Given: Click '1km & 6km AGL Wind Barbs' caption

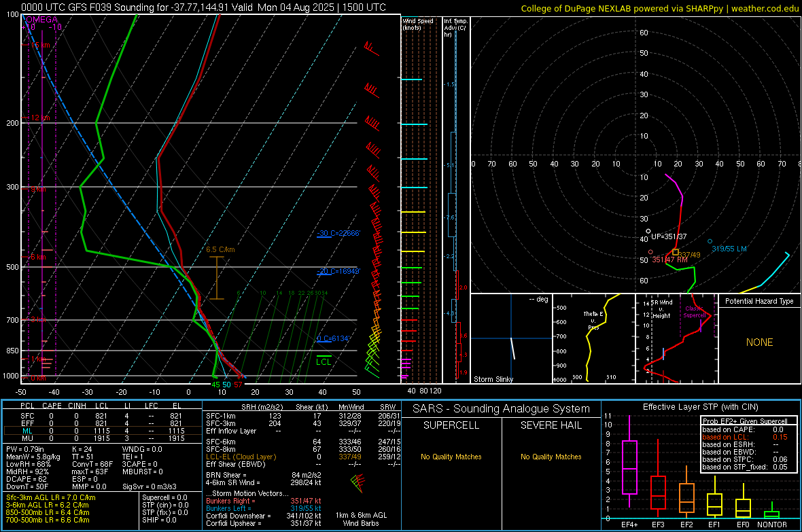Looking at the screenshot, I should [361, 519].
